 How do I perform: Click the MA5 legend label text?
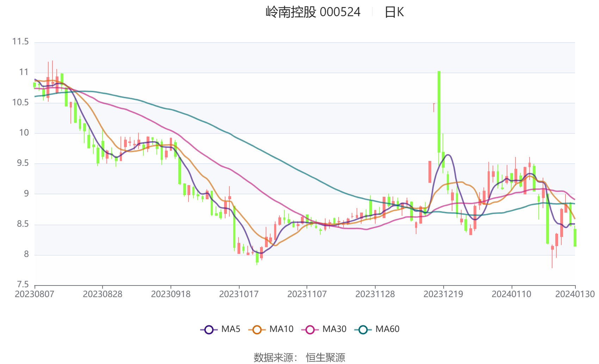[x=231, y=329]
